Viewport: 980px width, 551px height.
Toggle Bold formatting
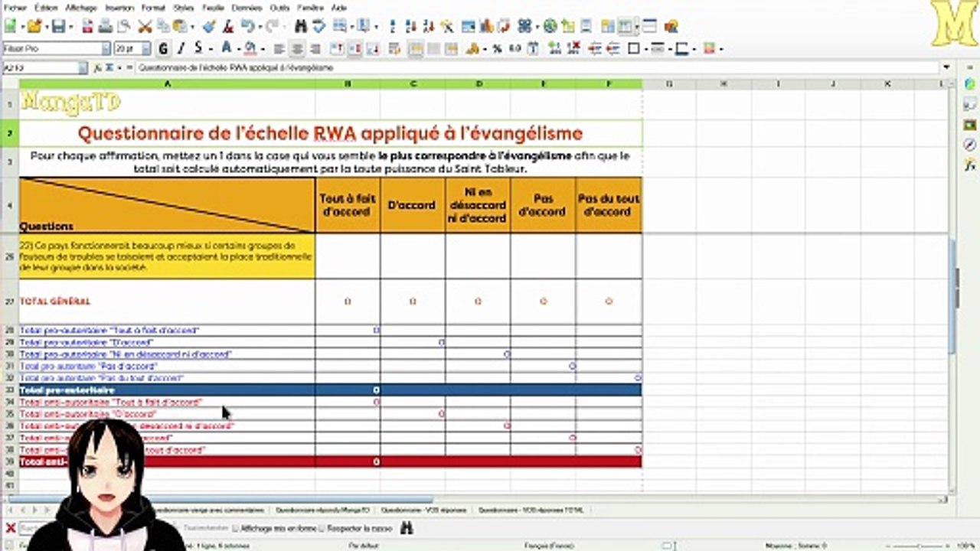[163, 49]
